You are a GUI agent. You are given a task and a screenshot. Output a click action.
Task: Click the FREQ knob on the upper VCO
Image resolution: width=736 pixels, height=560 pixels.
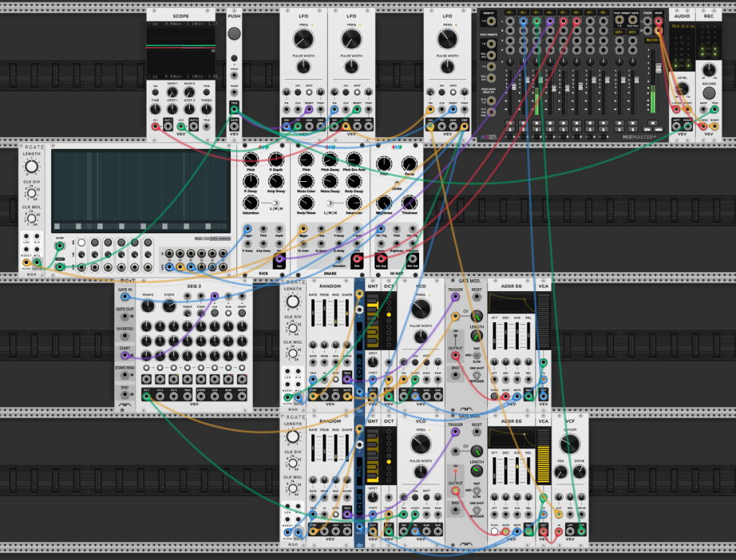click(420, 309)
